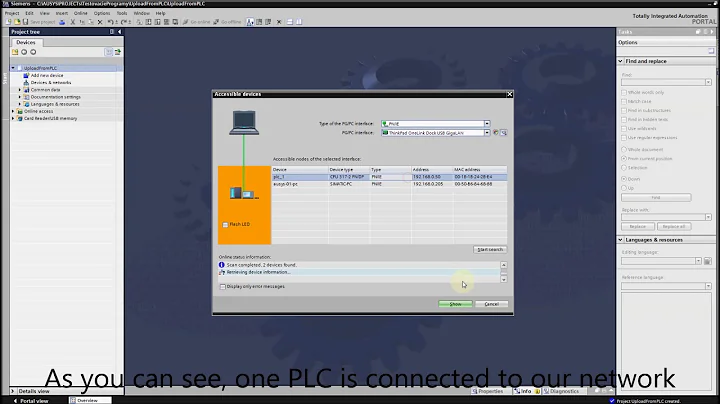Toggle the Flash LED checkbox
This screenshot has height=404, width=720.
(x=225, y=224)
